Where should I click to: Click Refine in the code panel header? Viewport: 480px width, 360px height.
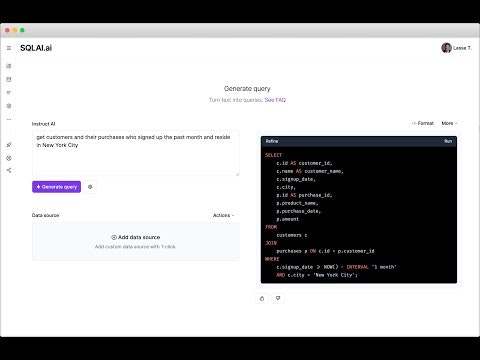click(272, 141)
